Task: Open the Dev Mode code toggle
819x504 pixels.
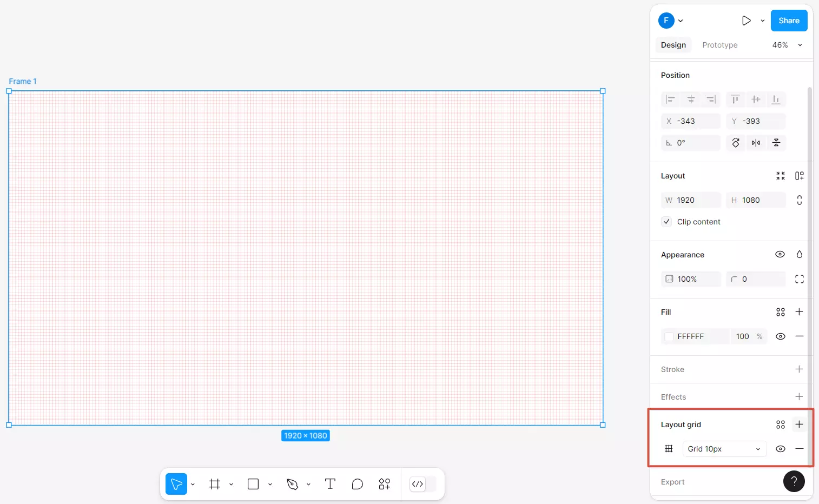Action: coord(418,484)
